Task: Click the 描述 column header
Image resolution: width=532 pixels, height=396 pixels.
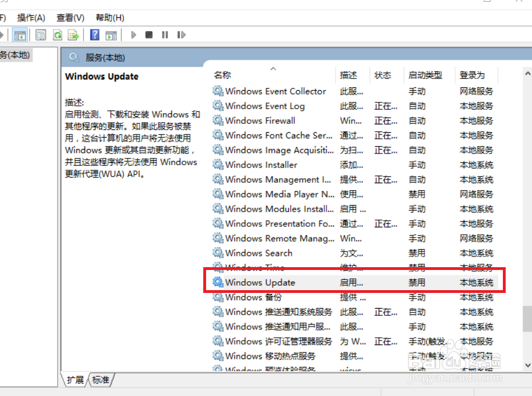Action: tap(352, 75)
